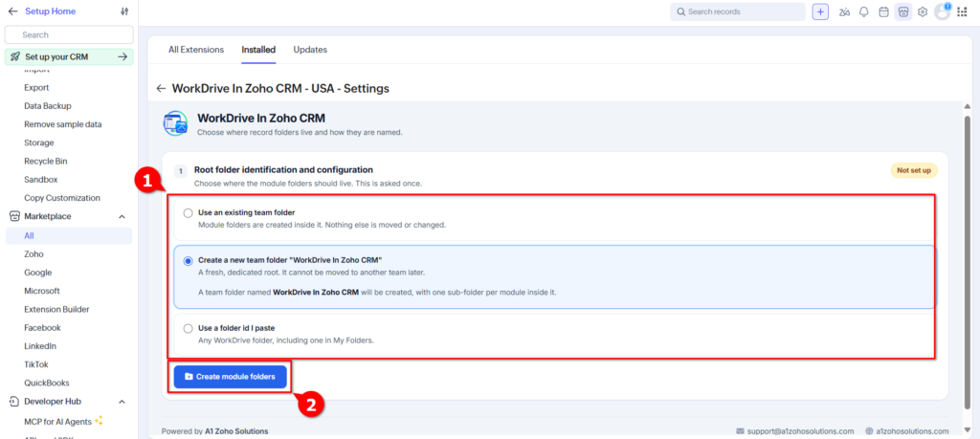The height and width of the screenshot is (439, 980).
Task: Select Use an existing team folder
Action: (x=189, y=213)
